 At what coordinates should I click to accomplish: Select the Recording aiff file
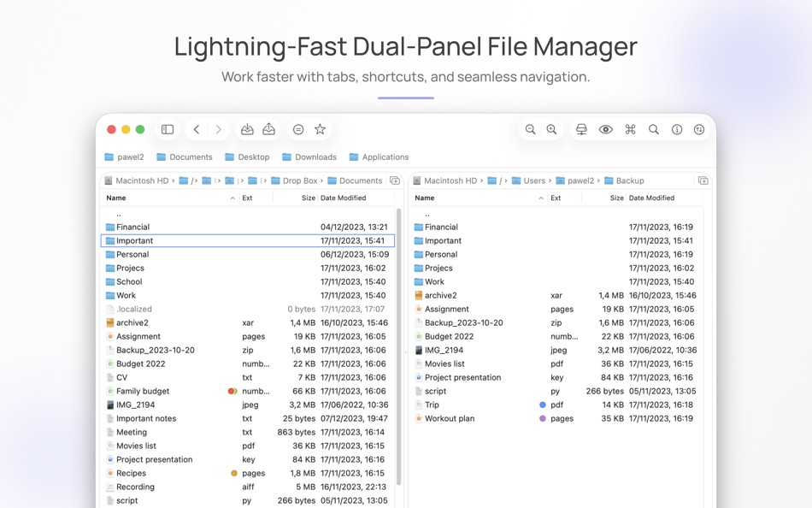point(248,487)
